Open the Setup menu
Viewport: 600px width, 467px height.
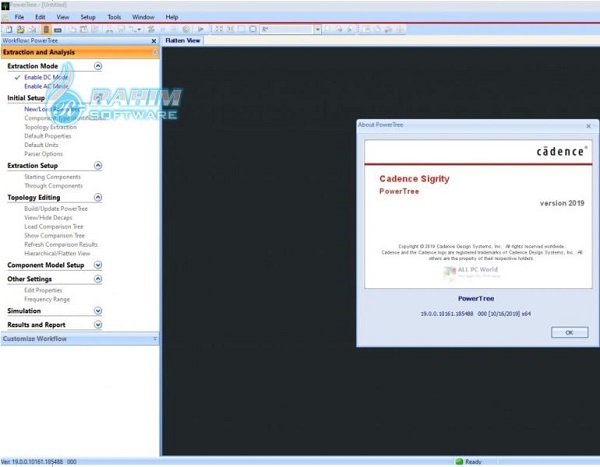point(88,17)
